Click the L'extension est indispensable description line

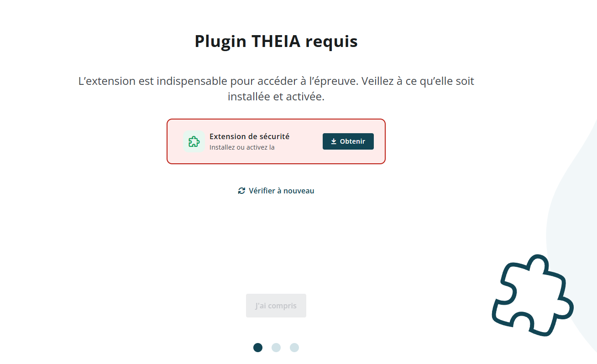(276, 81)
